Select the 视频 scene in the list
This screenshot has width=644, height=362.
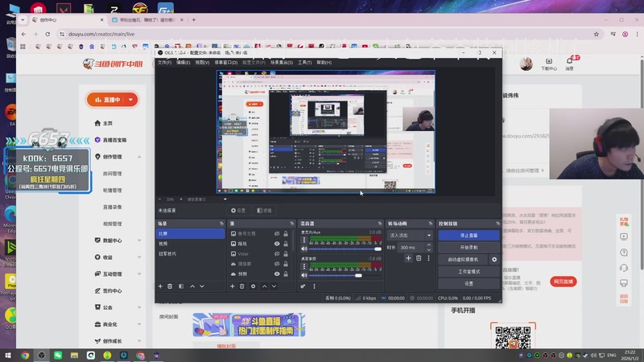(x=190, y=244)
